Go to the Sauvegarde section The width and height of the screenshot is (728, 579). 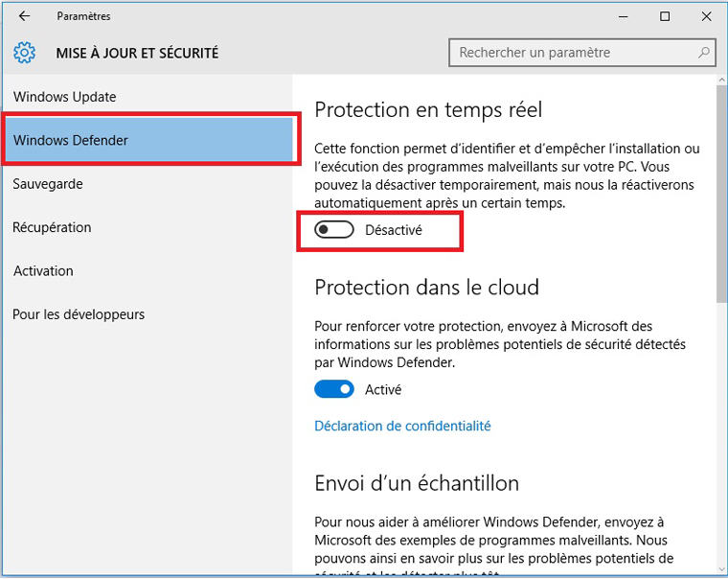(48, 183)
